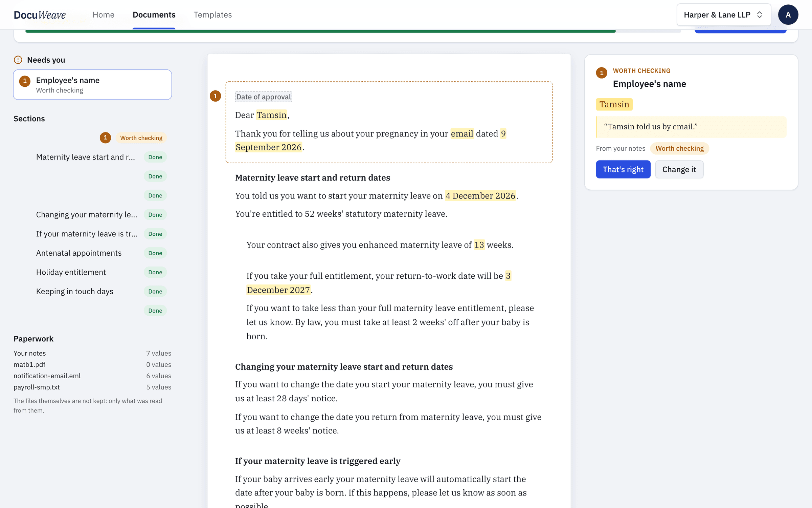This screenshot has width=812, height=508.
Task: Open the DocuWeave logo home link
Action: click(40, 15)
